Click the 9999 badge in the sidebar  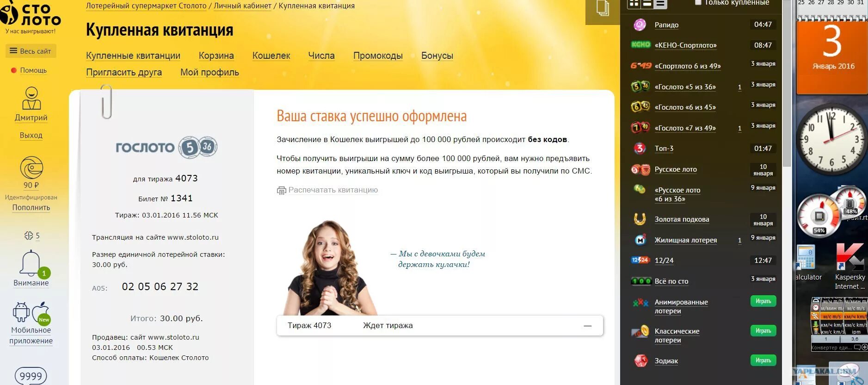pos(31,376)
